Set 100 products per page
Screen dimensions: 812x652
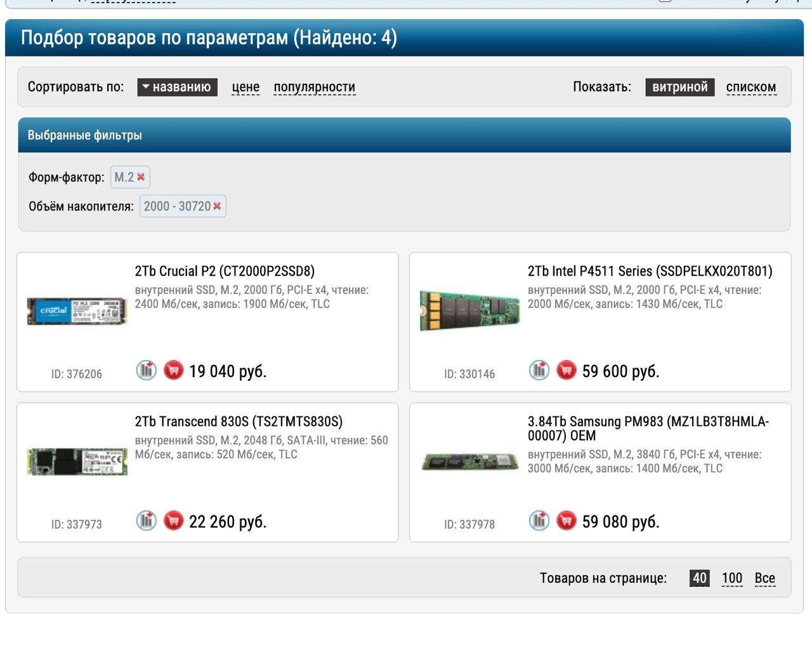pyautogui.click(x=732, y=578)
